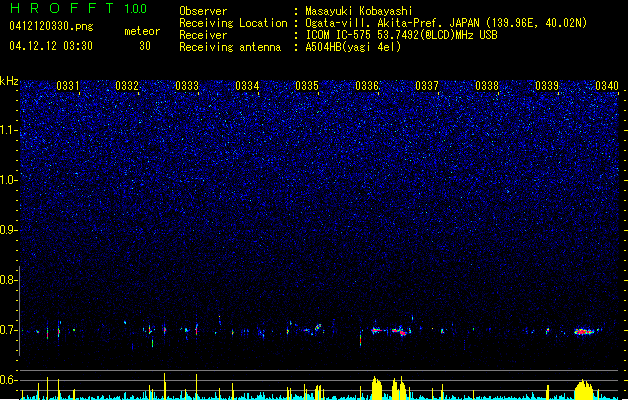Click the 0333 time marker
Screen dimensions: 629x400
coord(187,86)
